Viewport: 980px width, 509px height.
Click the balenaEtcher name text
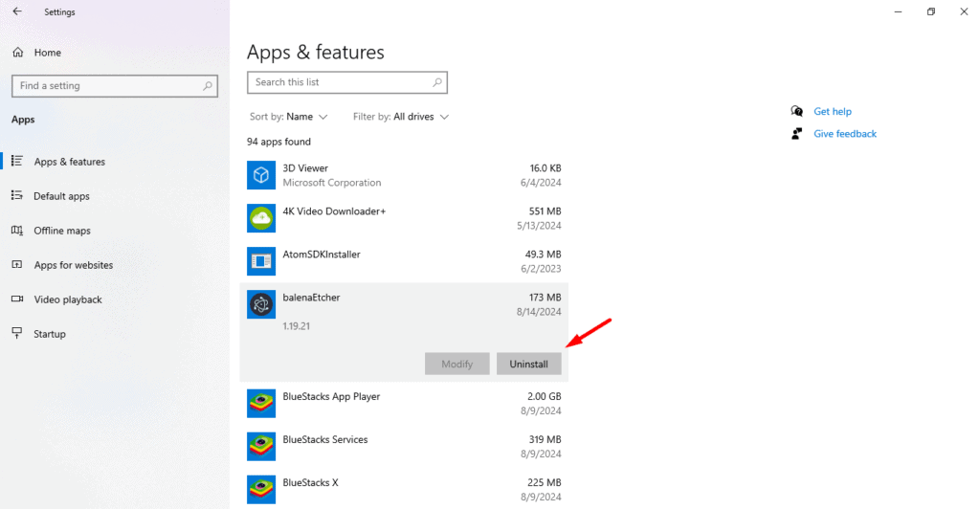click(x=311, y=298)
